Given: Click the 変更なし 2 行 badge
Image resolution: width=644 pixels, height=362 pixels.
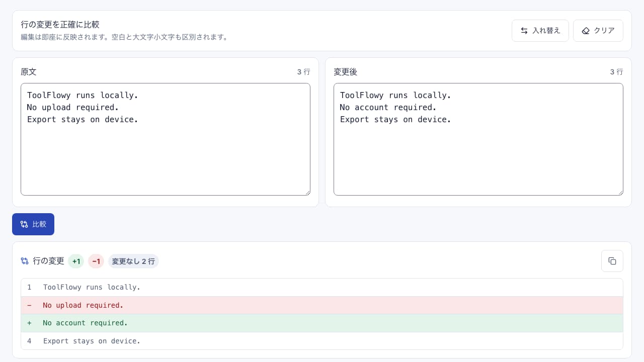Looking at the screenshot, I should point(133,261).
